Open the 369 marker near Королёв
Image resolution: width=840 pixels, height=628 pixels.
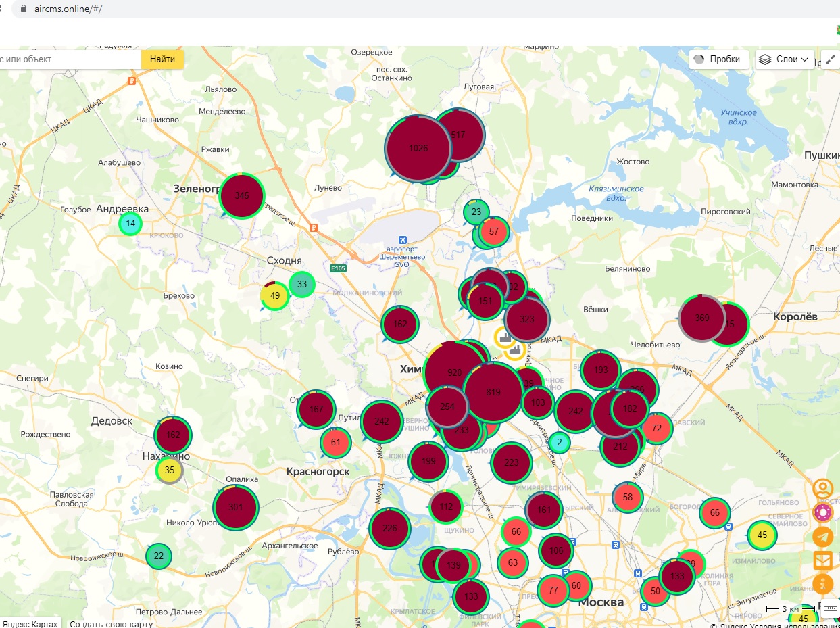(701, 318)
